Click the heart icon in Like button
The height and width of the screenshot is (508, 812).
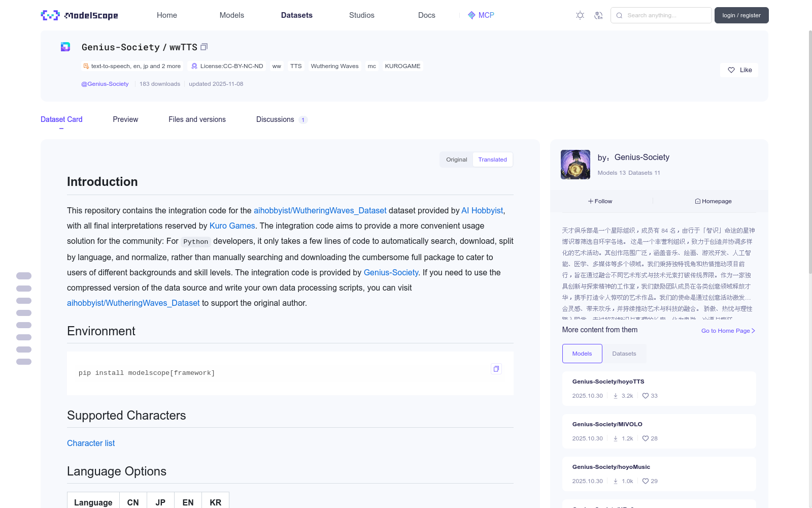tap(731, 70)
